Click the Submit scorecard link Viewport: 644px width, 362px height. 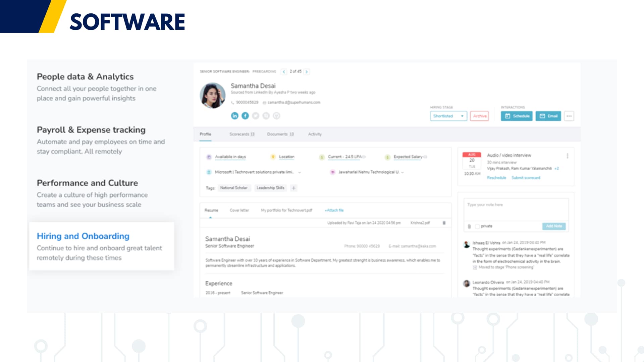tap(526, 178)
